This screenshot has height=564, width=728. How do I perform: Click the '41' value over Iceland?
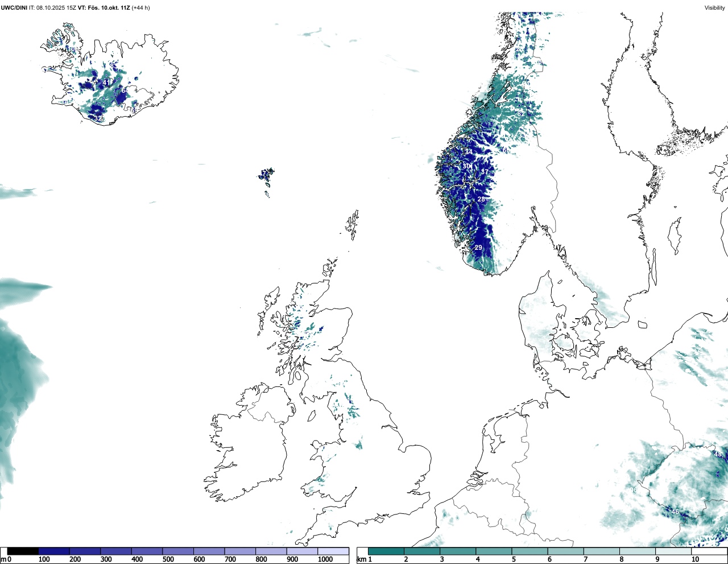106,83
